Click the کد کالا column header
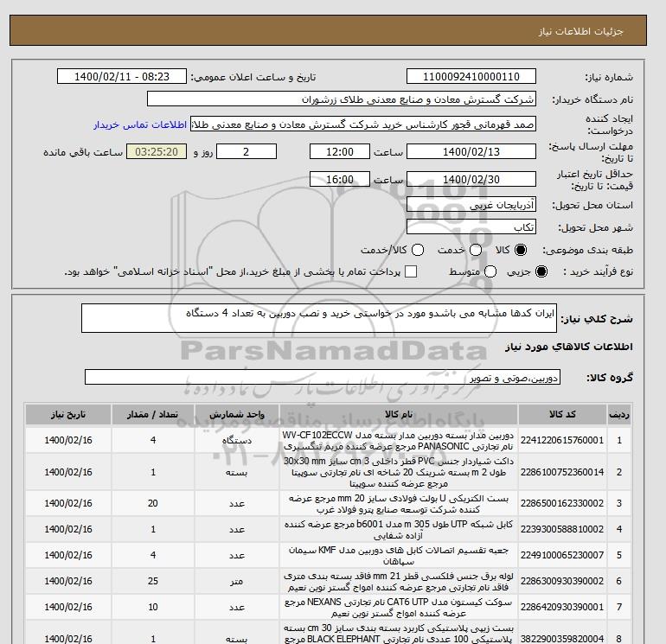 tap(562, 414)
